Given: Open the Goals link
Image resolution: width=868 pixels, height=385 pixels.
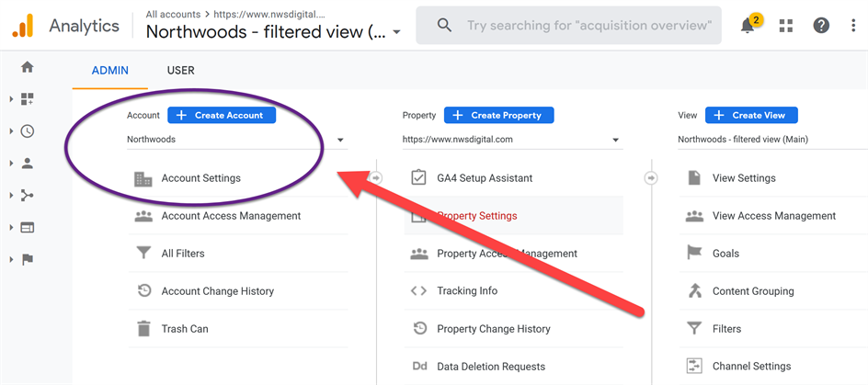Looking at the screenshot, I should 725,254.
